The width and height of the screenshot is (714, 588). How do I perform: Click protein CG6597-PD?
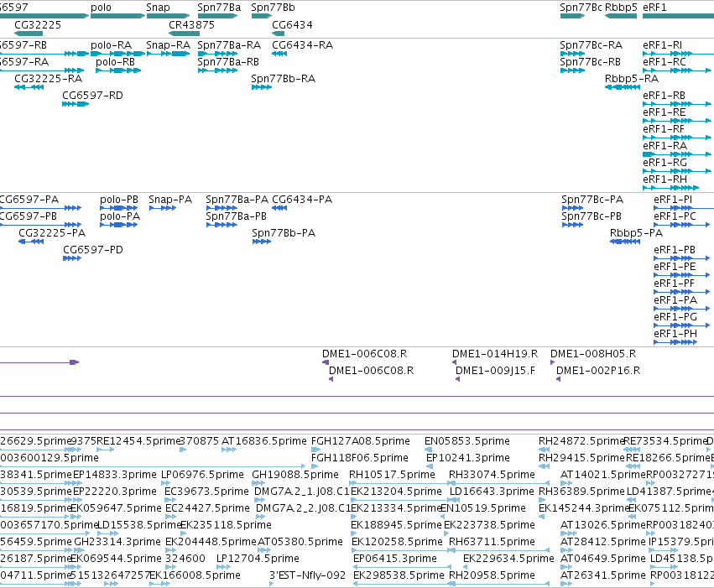tap(93, 250)
